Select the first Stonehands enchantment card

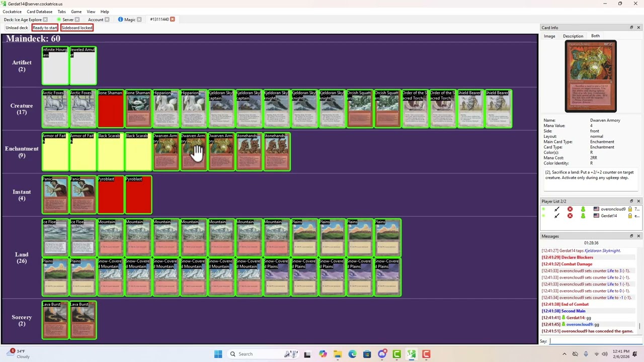[x=249, y=152]
